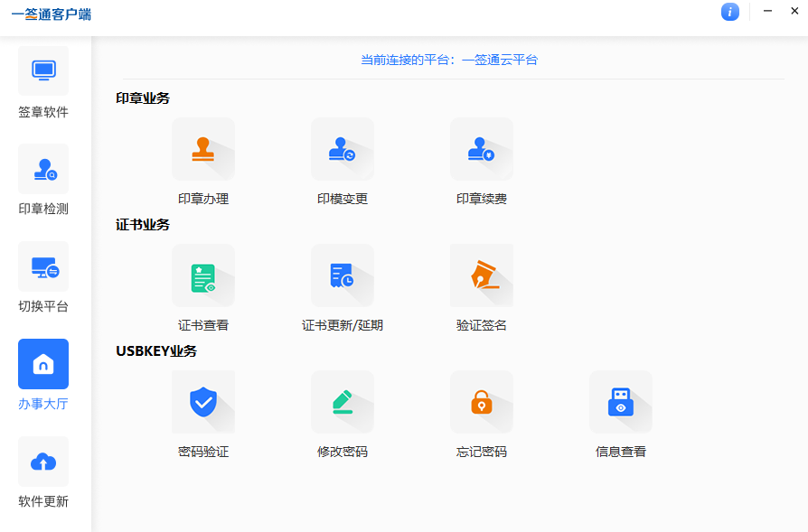Open the 忘记密码 forgot password service
This screenshot has height=532, width=808.
(x=482, y=402)
